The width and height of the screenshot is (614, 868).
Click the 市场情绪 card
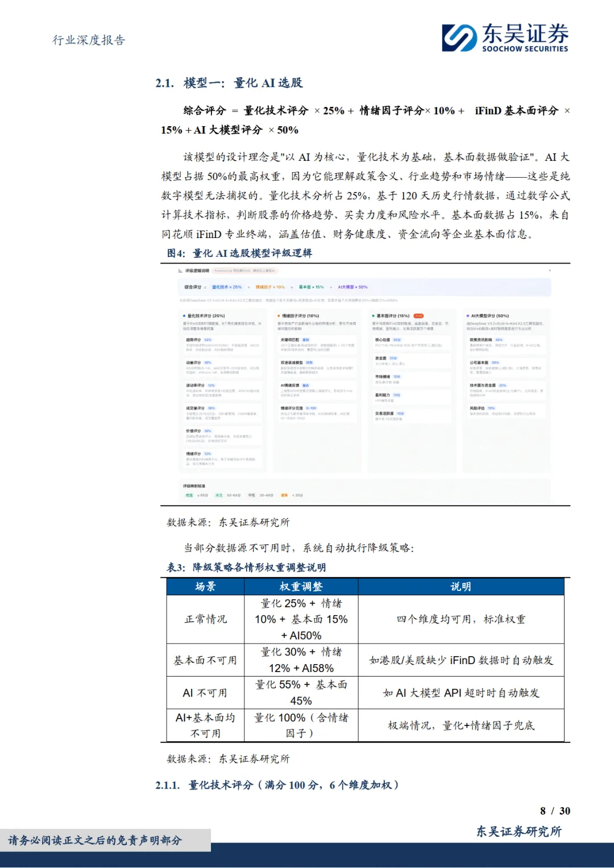[x=412, y=379]
